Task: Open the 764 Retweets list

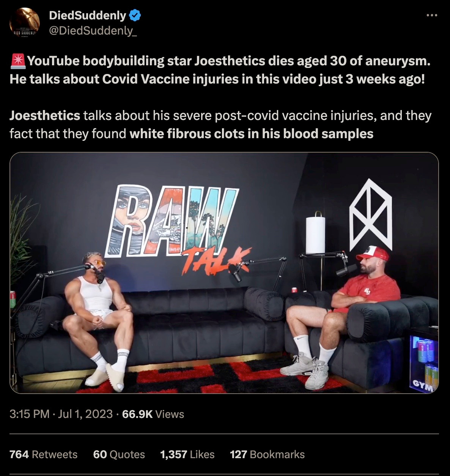Action: pyautogui.click(x=43, y=454)
